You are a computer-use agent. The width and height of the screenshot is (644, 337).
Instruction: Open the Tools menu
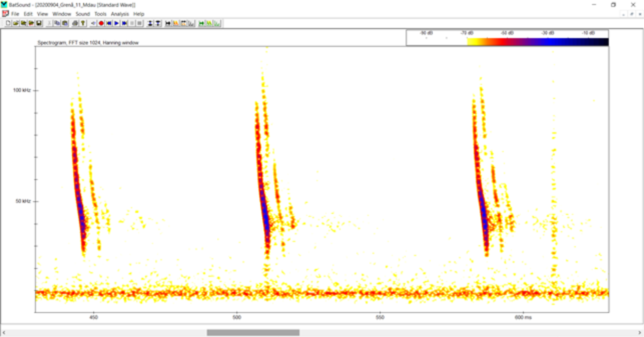pos(100,14)
